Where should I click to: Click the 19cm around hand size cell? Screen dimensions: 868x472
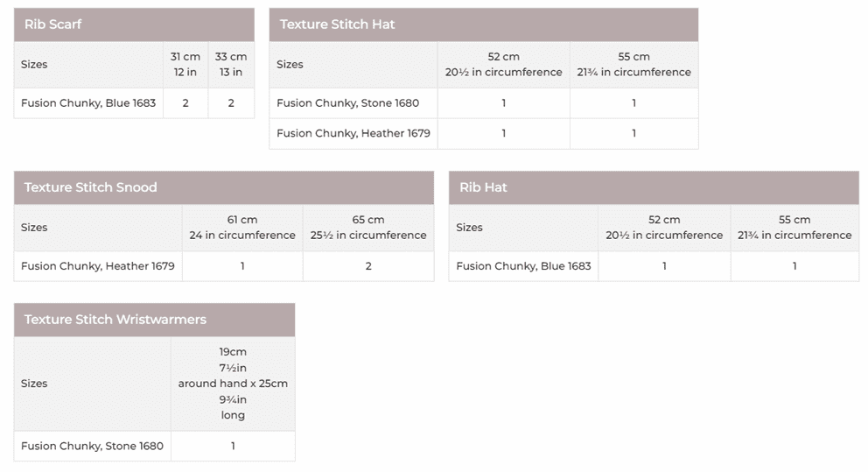coord(233,384)
